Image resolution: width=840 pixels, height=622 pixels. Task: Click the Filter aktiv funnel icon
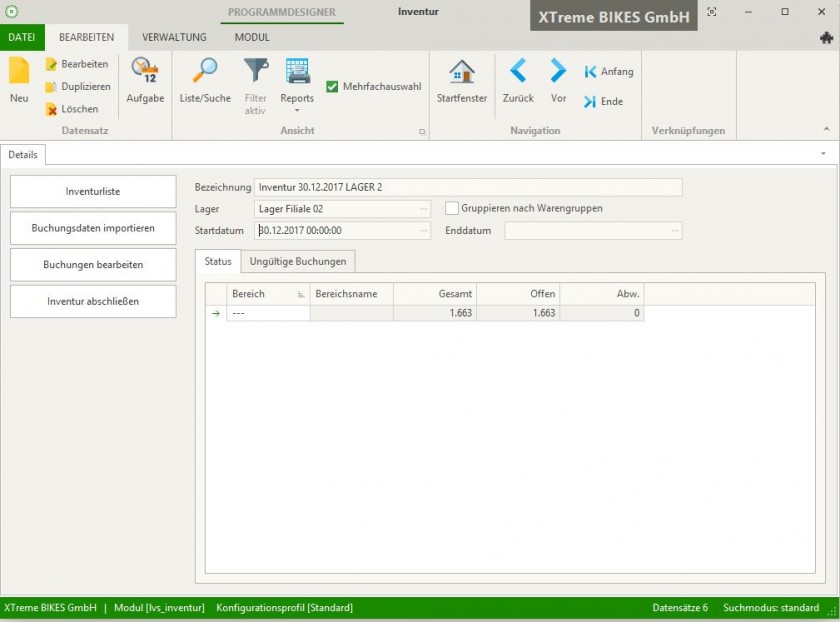256,71
